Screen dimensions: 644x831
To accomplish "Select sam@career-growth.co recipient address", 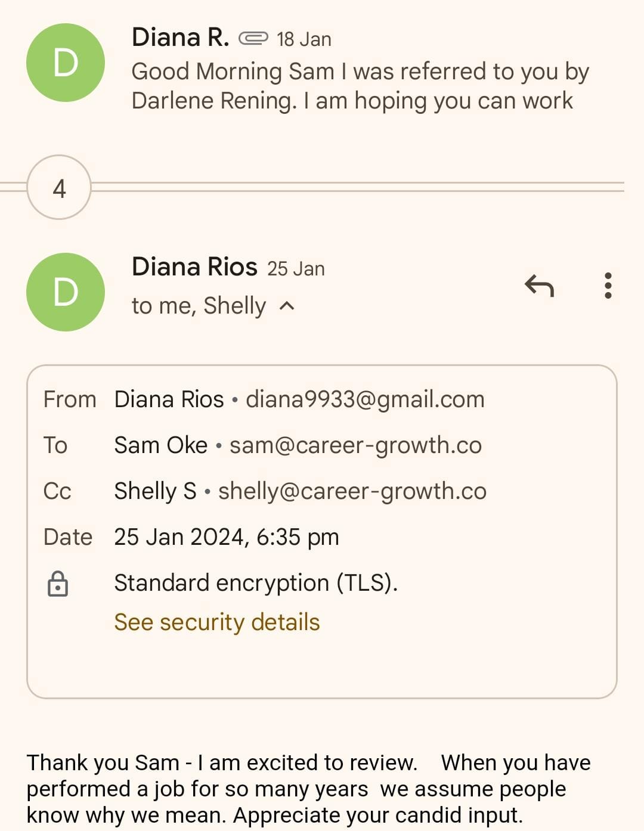I will pyautogui.click(x=355, y=445).
